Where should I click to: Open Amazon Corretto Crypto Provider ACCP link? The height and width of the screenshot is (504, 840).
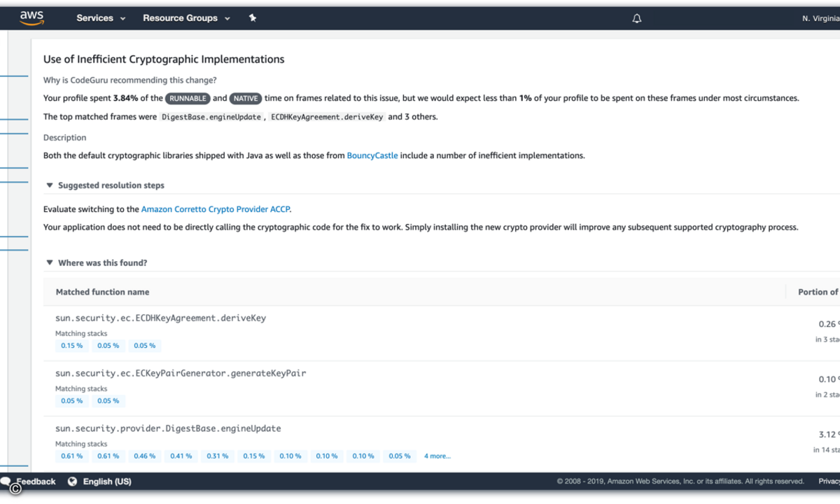[x=216, y=209]
